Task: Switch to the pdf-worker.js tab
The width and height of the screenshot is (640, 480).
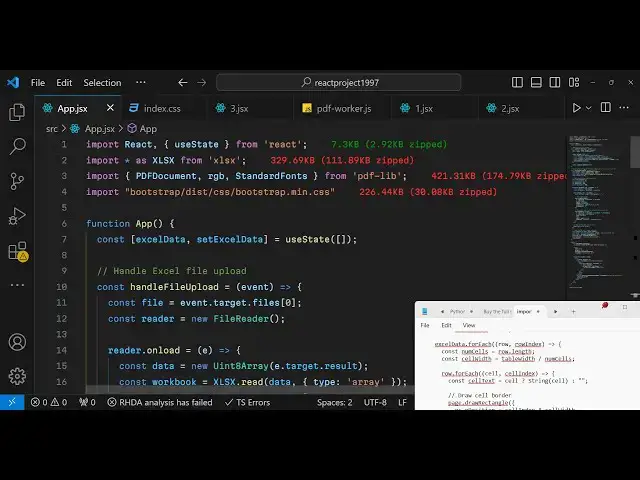Action: click(x=343, y=108)
